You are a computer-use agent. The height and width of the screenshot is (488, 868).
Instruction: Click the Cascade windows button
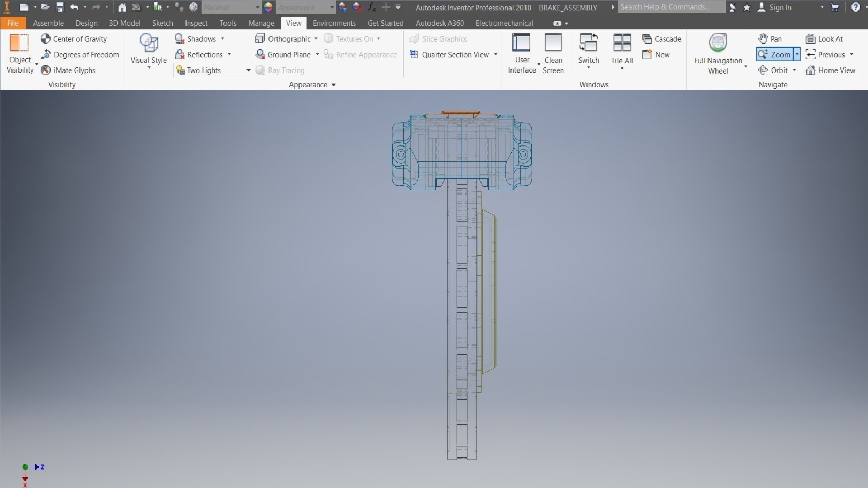coord(662,39)
